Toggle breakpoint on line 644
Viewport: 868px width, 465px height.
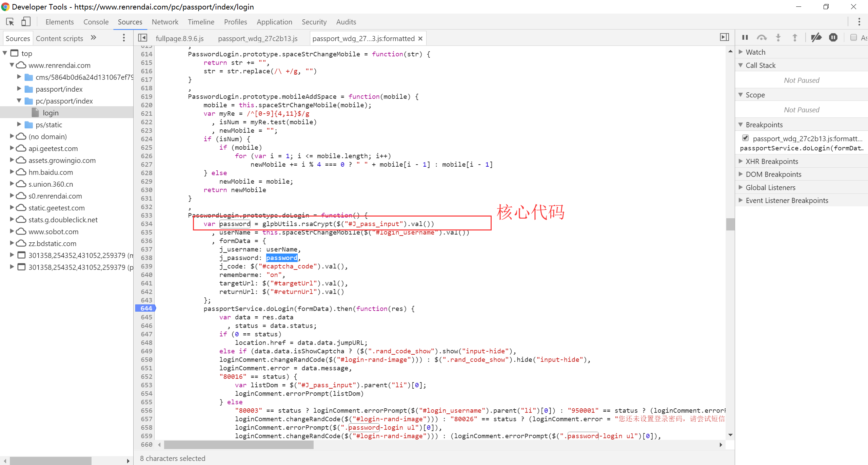[x=146, y=309]
